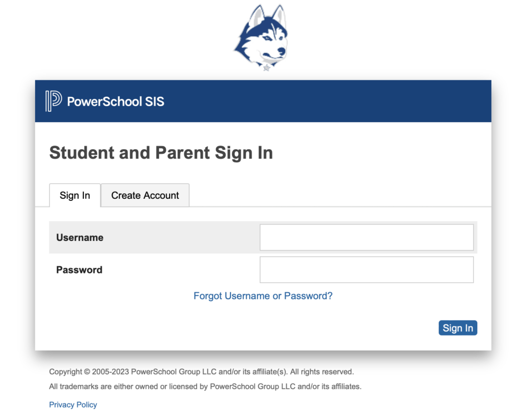The height and width of the screenshot is (420, 530).
Task: Click the Username field label
Action: 80,237
